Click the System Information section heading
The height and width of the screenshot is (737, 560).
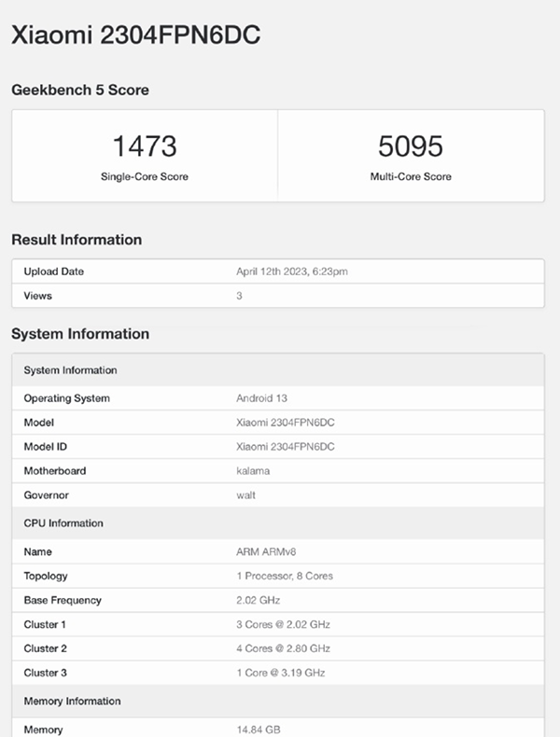point(80,334)
